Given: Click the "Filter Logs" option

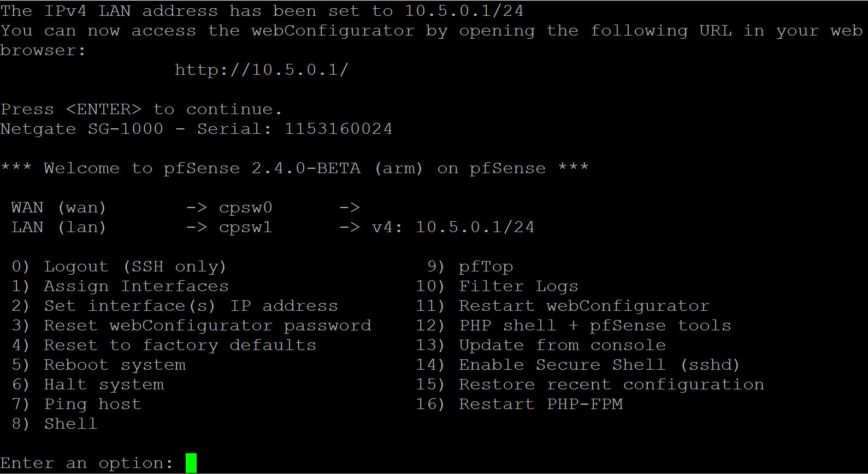Looking at the screenshot, I should tap(518, 287).
